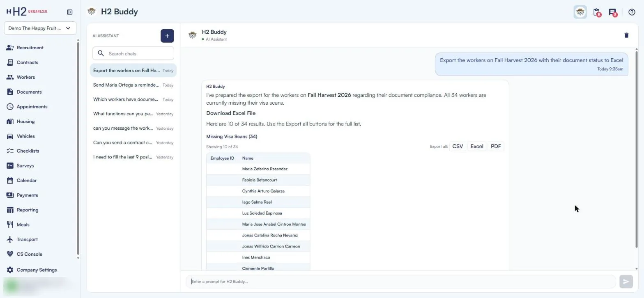Click the Vehicles car icon
Screen dimensions: 644x298
click(x=10, y=136)
